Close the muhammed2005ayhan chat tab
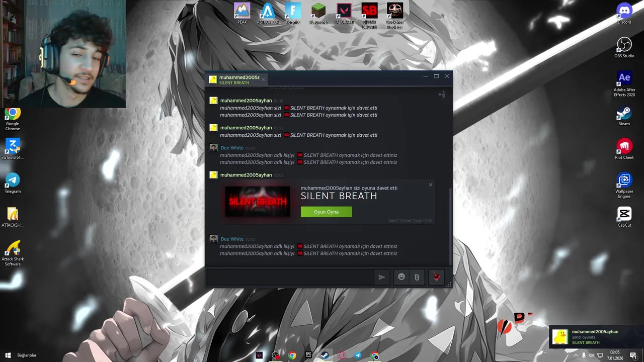Screen dimensions: 644x362 263,79
